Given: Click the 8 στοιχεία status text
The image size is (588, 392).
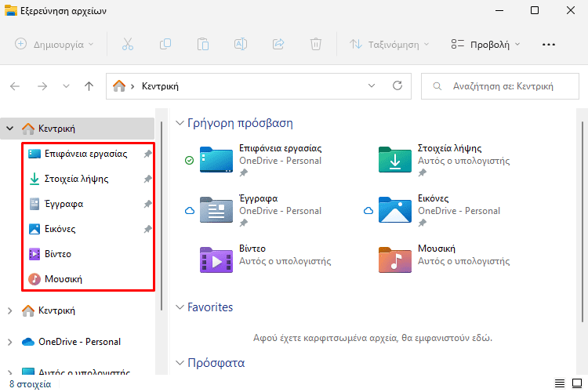Looking at the screenshot, I should pos(31,384).
